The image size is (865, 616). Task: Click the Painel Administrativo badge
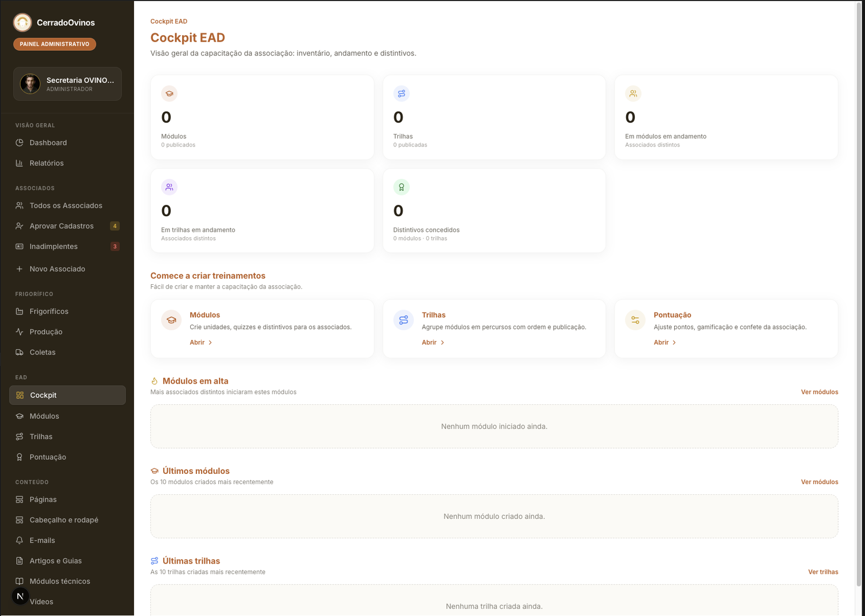coord(55,44)
